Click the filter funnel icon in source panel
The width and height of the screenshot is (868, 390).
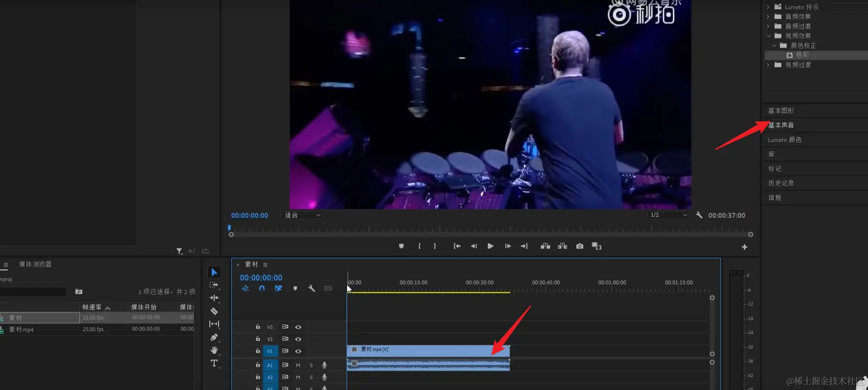coord(179,251)
